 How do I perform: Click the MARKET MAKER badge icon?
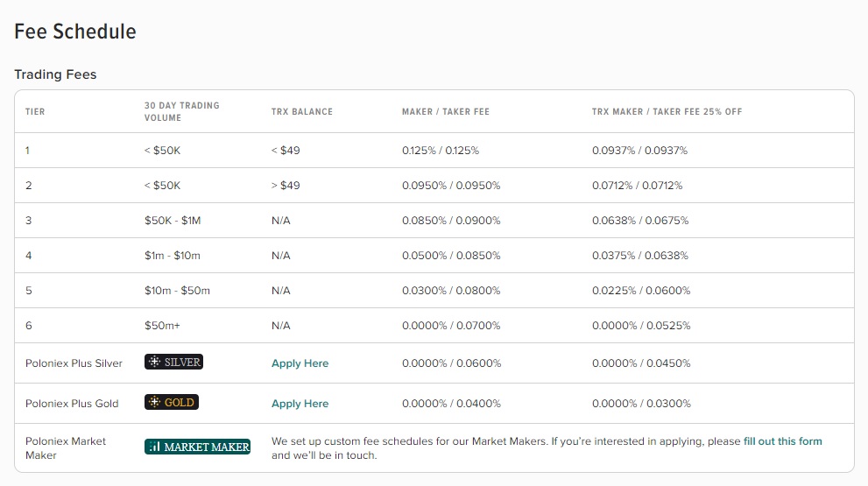coord(198,447)
